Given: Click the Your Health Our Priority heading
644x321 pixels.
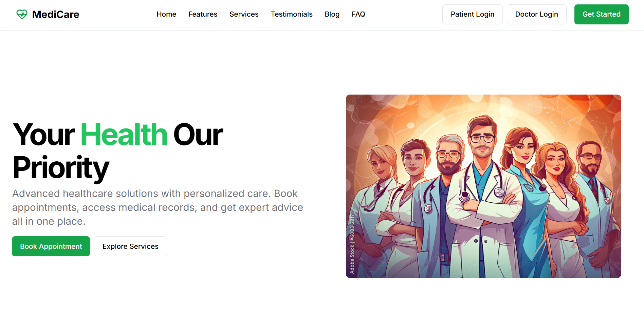Looking at the screenshot, I should (118, 151).
